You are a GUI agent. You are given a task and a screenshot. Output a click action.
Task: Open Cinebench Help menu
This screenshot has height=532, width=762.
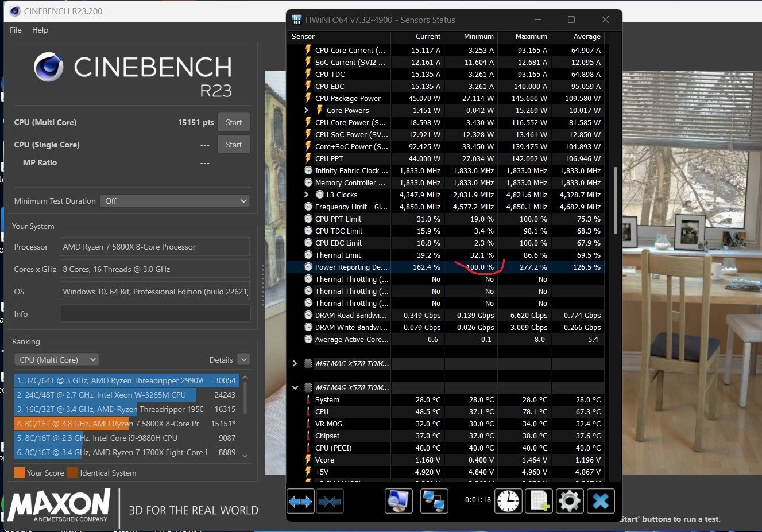(x=40, y=30)
